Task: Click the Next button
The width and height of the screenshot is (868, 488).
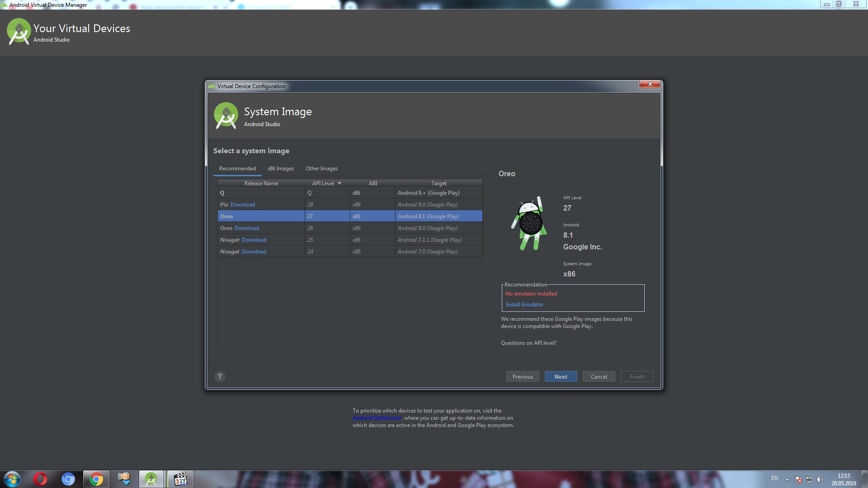Action: (561, 376)
